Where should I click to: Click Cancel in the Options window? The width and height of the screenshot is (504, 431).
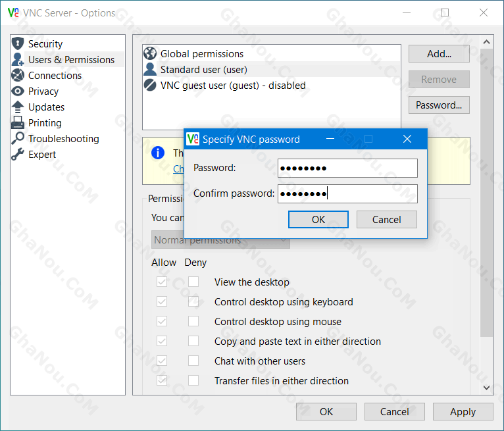395,412
